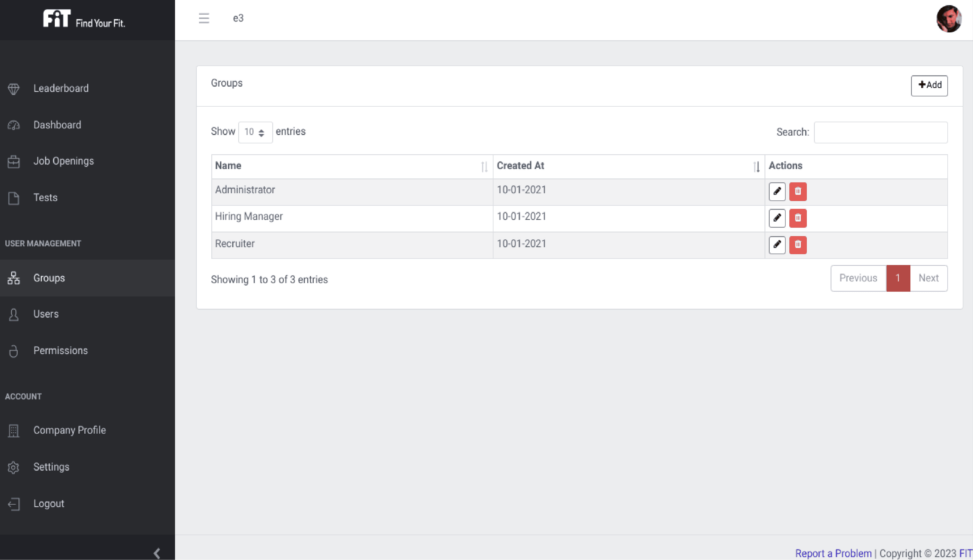Click the Actions column header

pyautogui.click(x=856, y=166)
